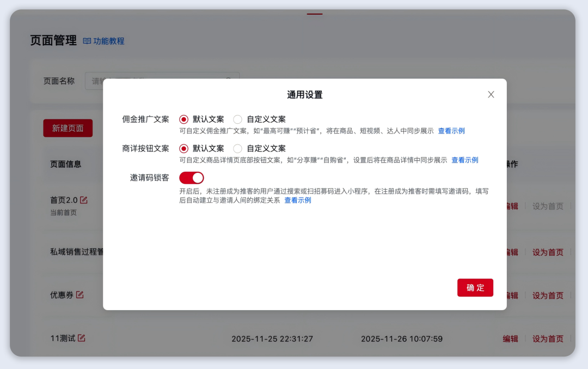Close the 通用设置 dialog via the X

coord(491,94)
